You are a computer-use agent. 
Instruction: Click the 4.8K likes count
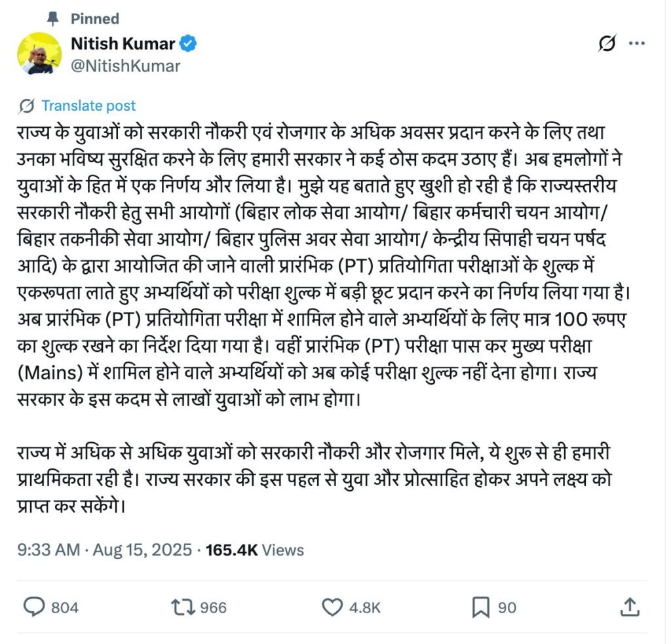coord(365,608)
